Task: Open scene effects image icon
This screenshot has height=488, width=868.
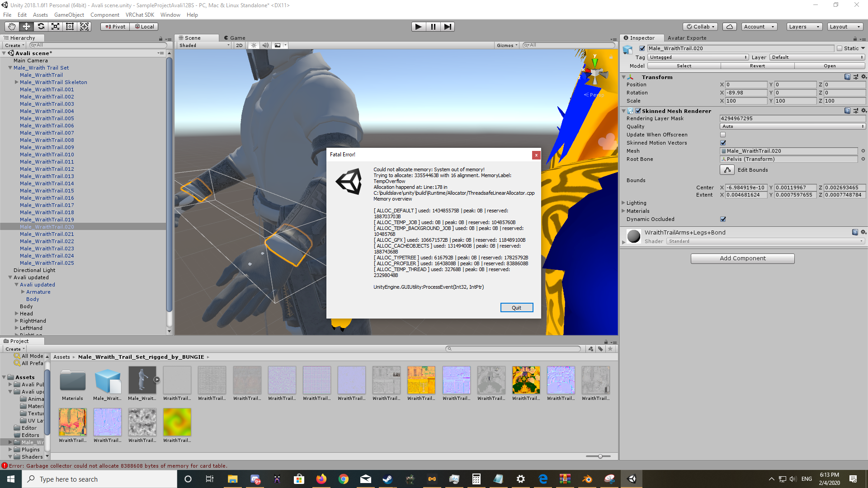Action: pos(278,45)
